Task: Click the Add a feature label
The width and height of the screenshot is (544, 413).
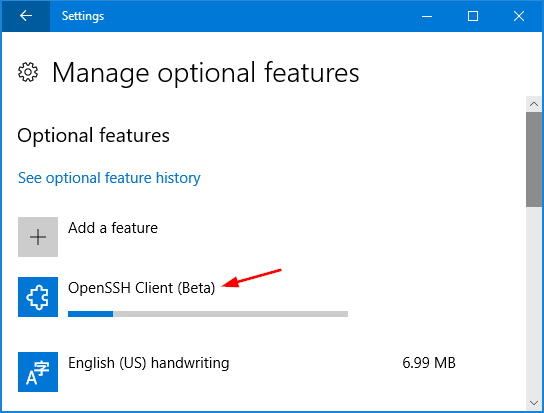Action: click(x=113, y=228)
